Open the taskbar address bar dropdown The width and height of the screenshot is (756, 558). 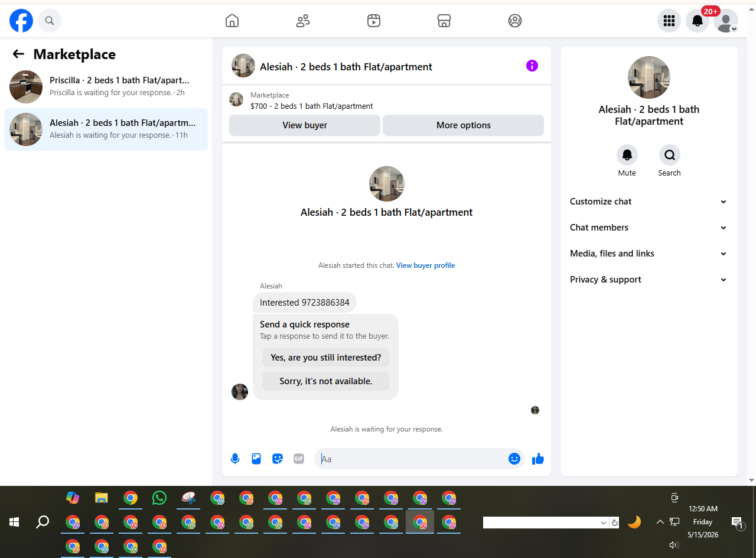pos(604,523)
